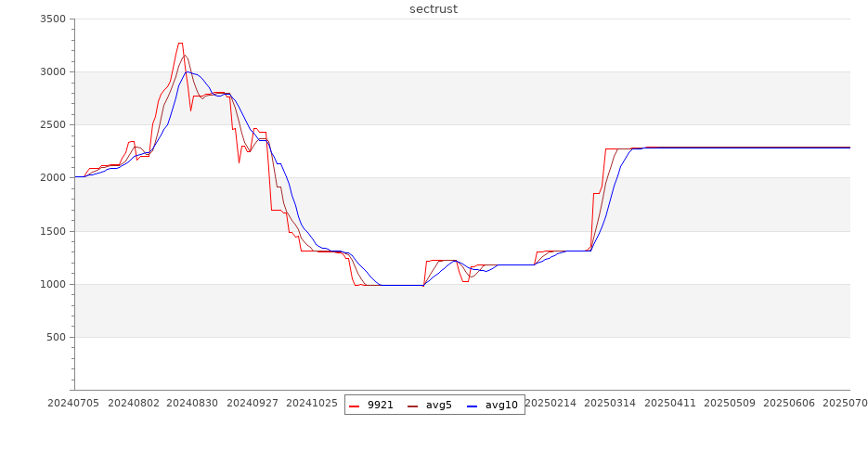Select the 20250214 date on x-axis
This screenshot has height=464, width=868.
pos(551,404)
